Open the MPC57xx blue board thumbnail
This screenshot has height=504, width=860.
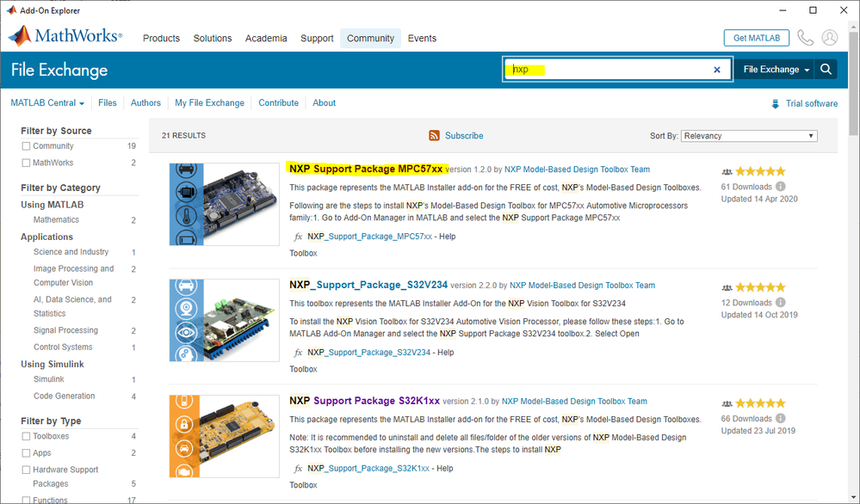click(x=225, y=205)
